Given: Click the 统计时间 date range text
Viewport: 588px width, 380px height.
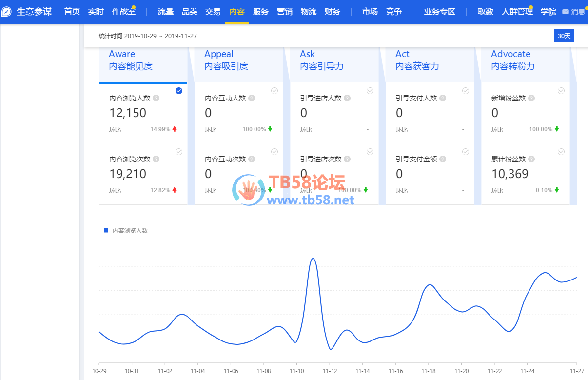Looking at the screenshot, I should (148, 36).
